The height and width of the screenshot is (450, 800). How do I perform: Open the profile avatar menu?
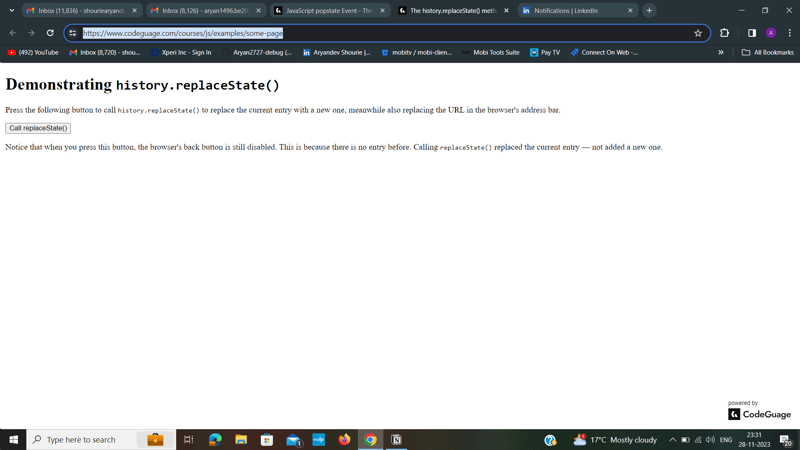(x=771, y=33)
